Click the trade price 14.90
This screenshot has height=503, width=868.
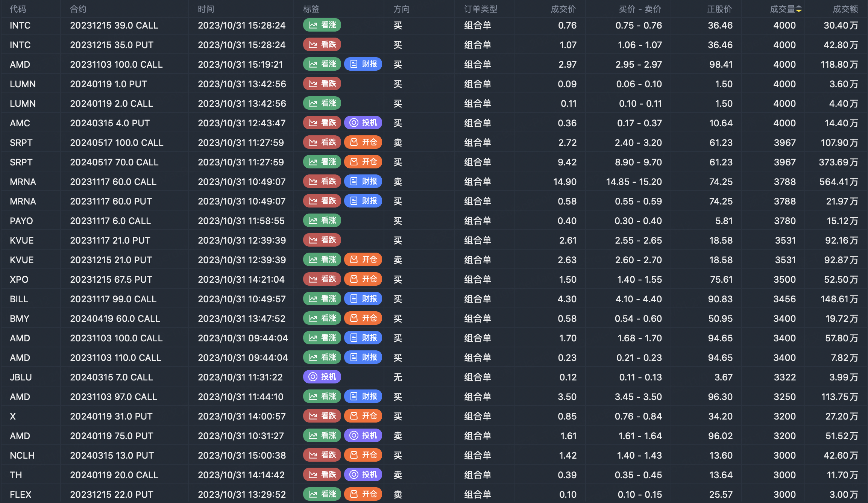(565, 182)
